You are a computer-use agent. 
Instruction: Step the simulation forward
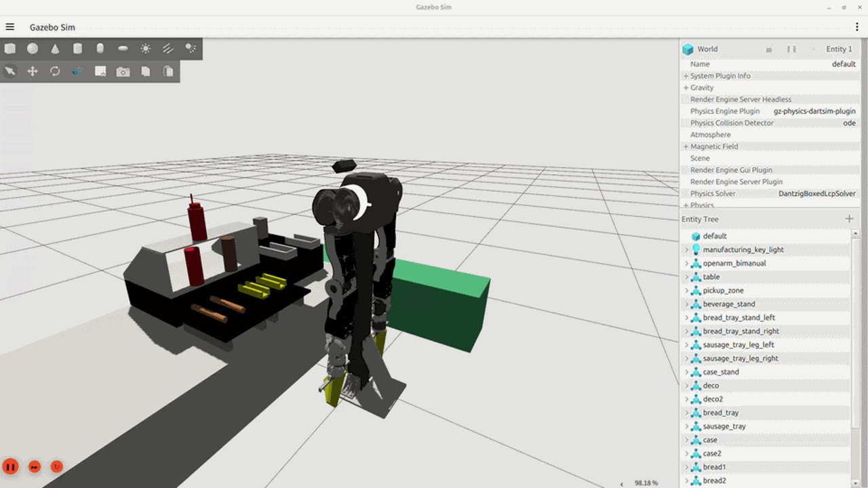tap(35, 466)
